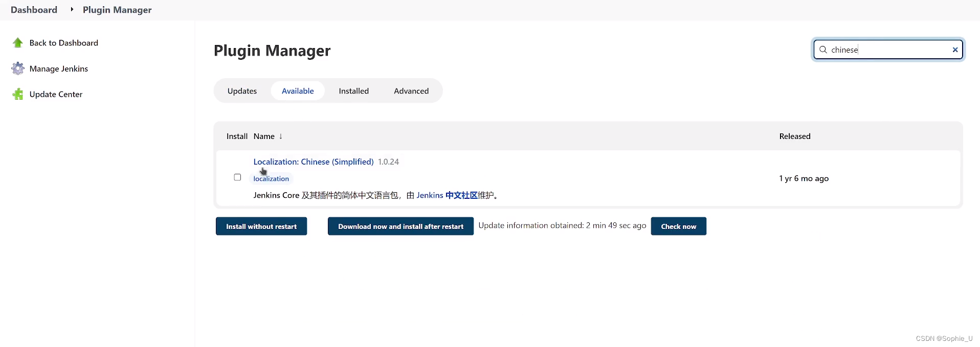Image resolution: width=980 pixels, height=347 pixels.
Task: Click the Install column header
Action: click(x=237, y=136)
